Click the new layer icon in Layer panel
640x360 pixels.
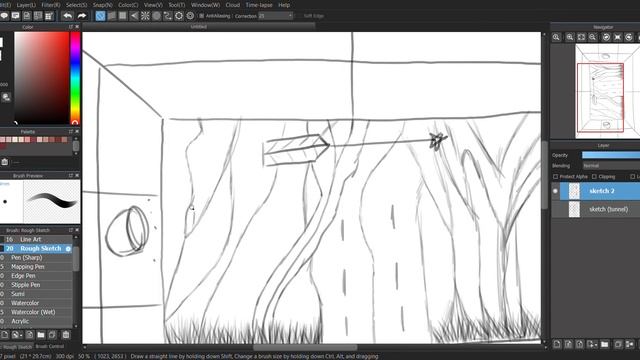[x=557, y=344]
